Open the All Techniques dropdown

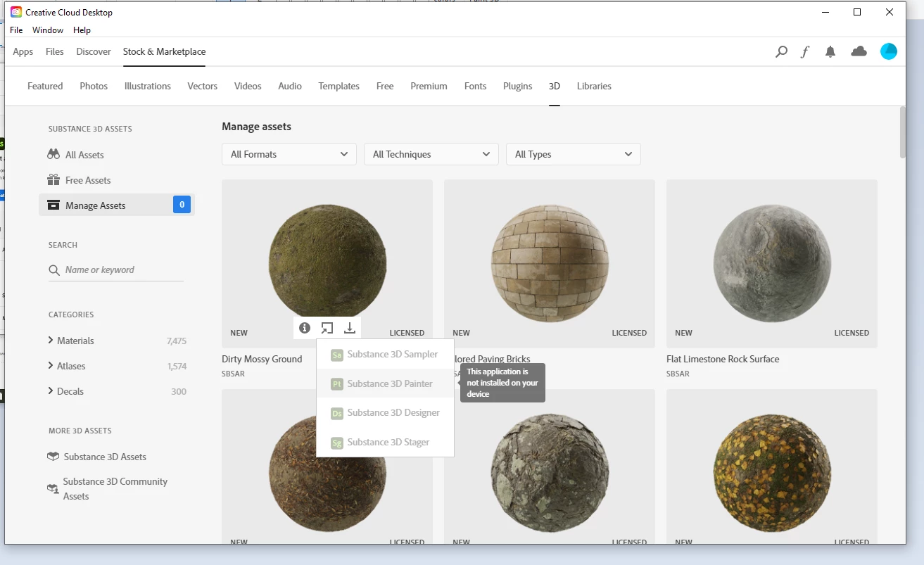(x=431, y=154)
